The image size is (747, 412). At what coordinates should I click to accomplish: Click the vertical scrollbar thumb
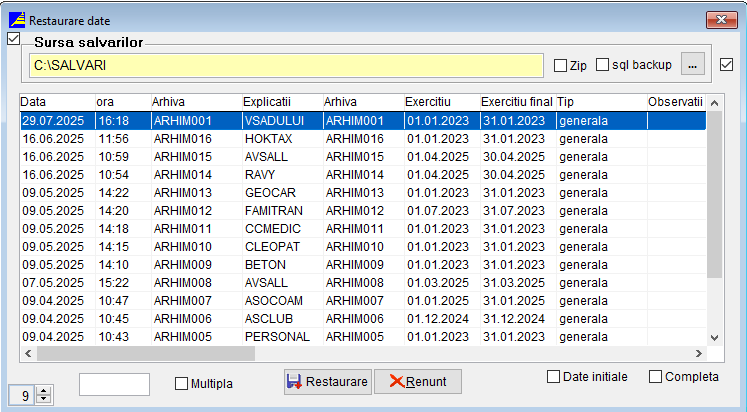coord(715,195)
